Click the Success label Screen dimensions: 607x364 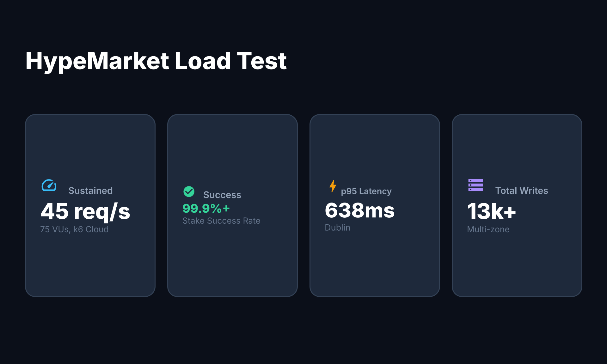coord(222,195)
